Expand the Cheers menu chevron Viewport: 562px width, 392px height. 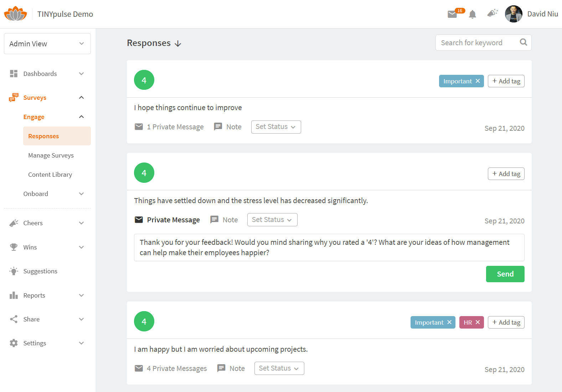tap(81, 223)
